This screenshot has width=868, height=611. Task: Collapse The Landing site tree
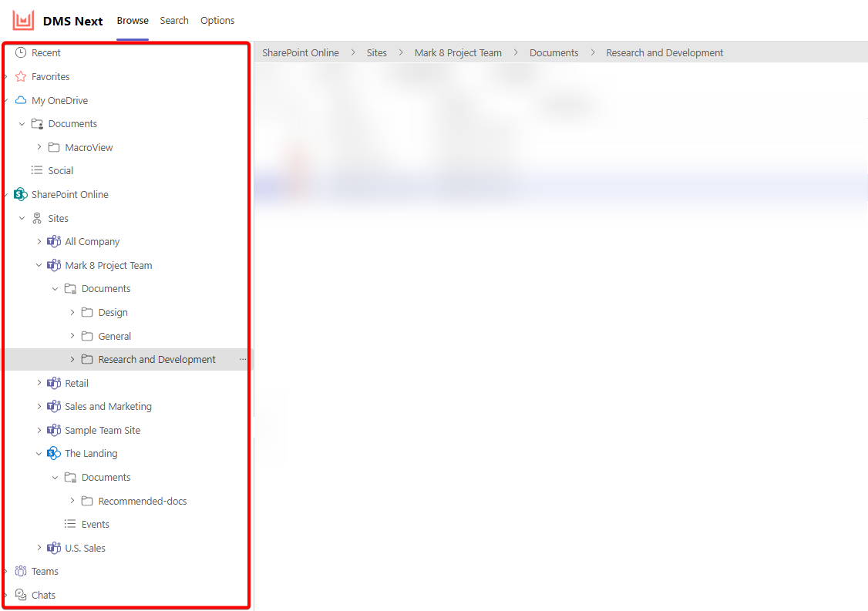coord(39,453)
